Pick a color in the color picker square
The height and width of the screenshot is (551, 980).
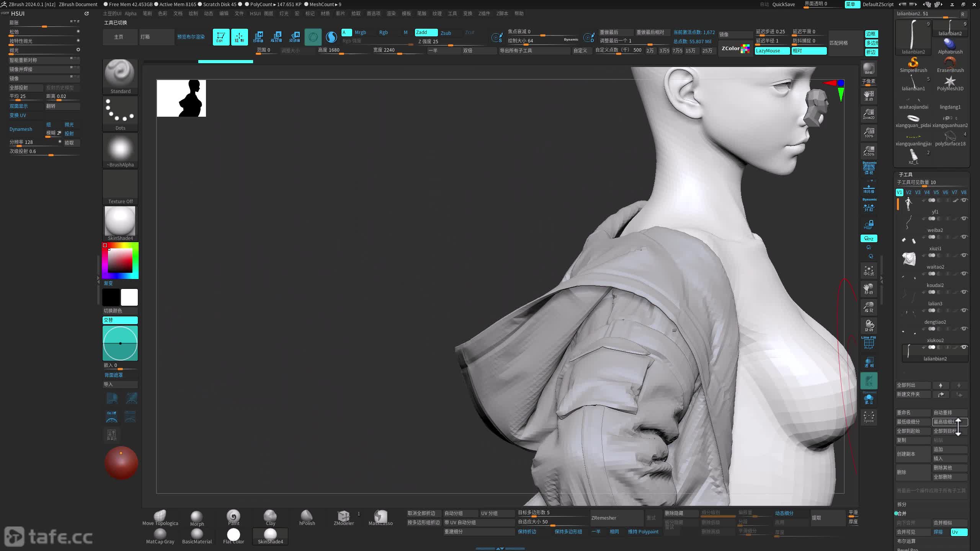(120, 260)
